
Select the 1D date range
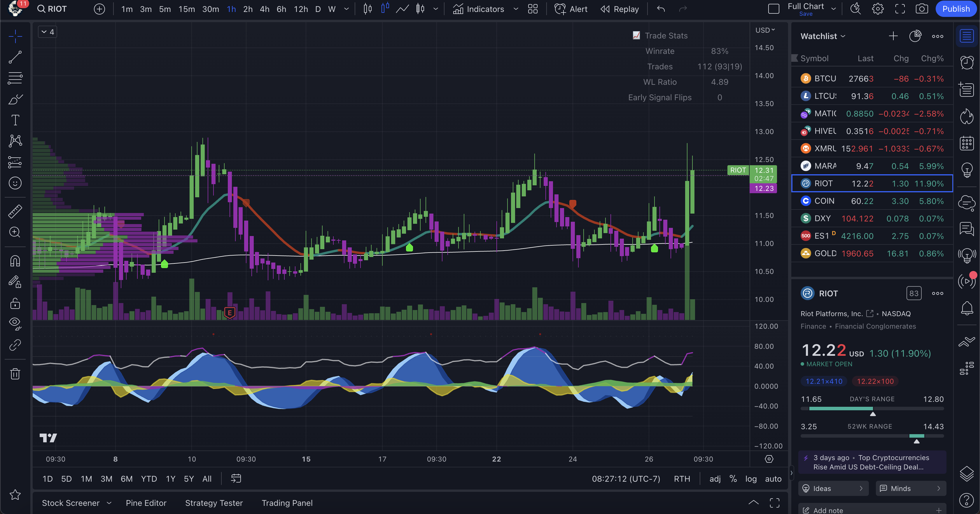[48, 479]
